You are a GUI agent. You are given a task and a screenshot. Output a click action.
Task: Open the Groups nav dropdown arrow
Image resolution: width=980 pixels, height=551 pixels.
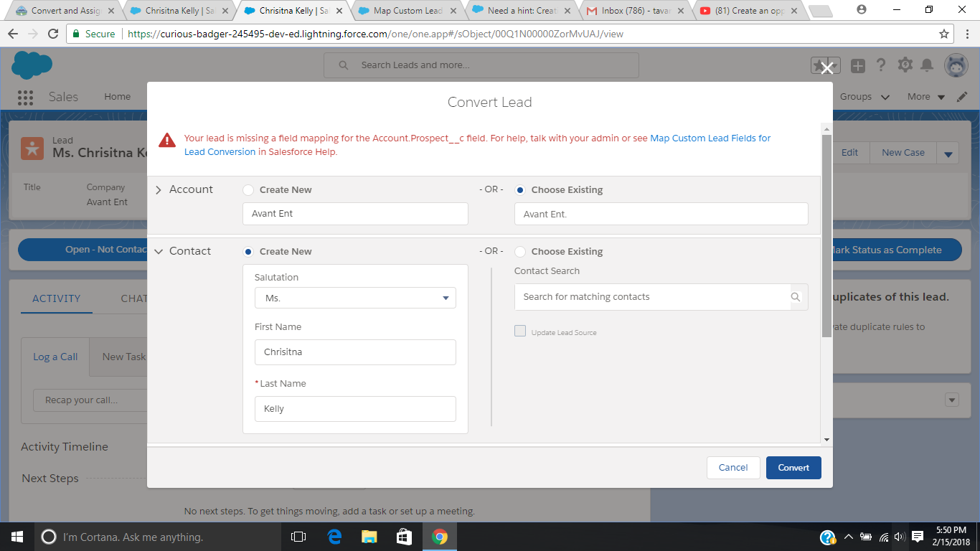[885, 97]
